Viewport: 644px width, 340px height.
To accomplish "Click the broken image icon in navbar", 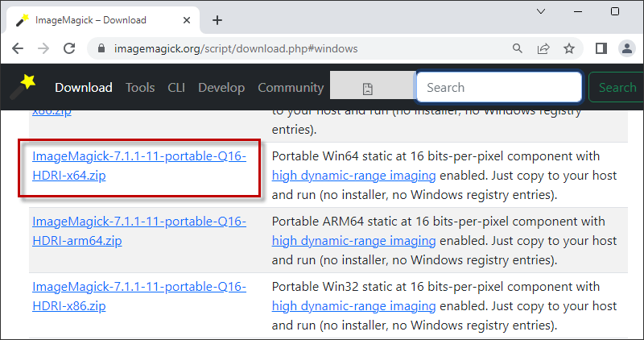I will tap(368, 89).
